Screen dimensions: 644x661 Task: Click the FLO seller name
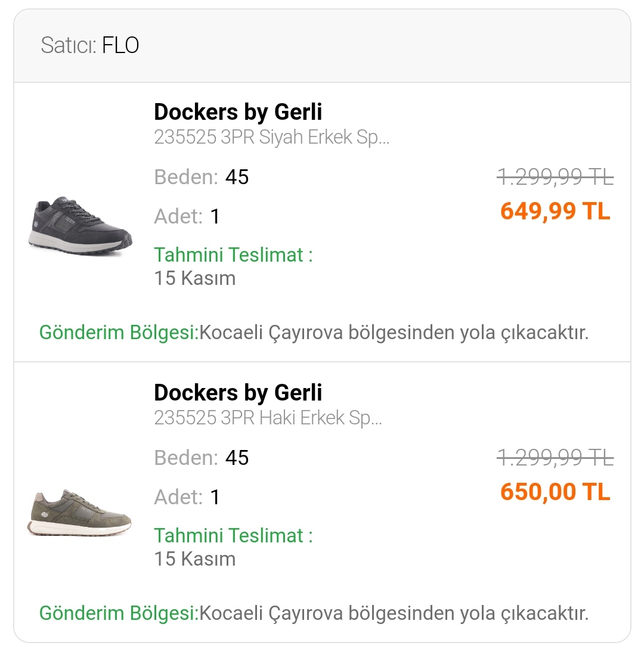(x=120, y=45)
